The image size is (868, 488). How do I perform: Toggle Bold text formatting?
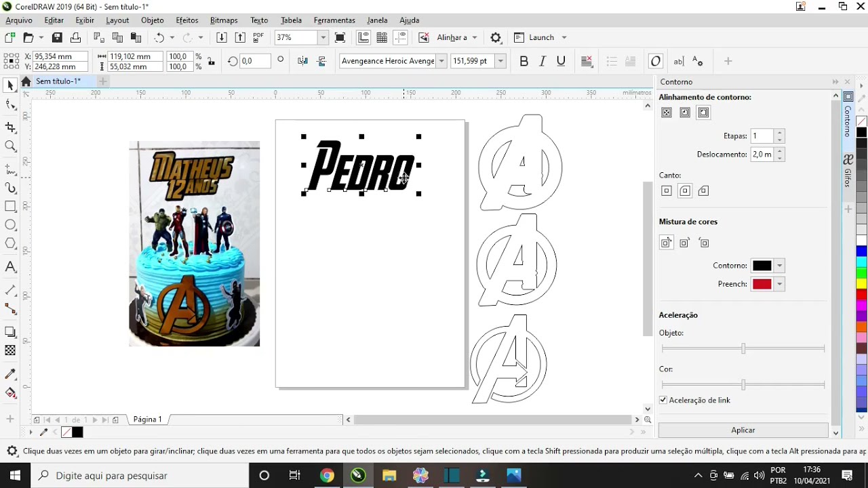click(524, 61)
